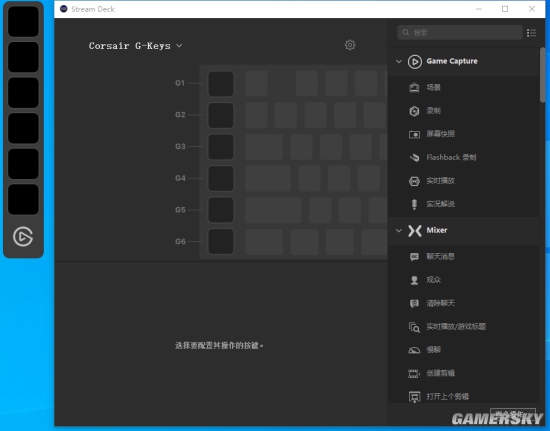Screen dimensions: 550x431
Task: Maximize the Stream Deck window
Action: coord(505,9)
